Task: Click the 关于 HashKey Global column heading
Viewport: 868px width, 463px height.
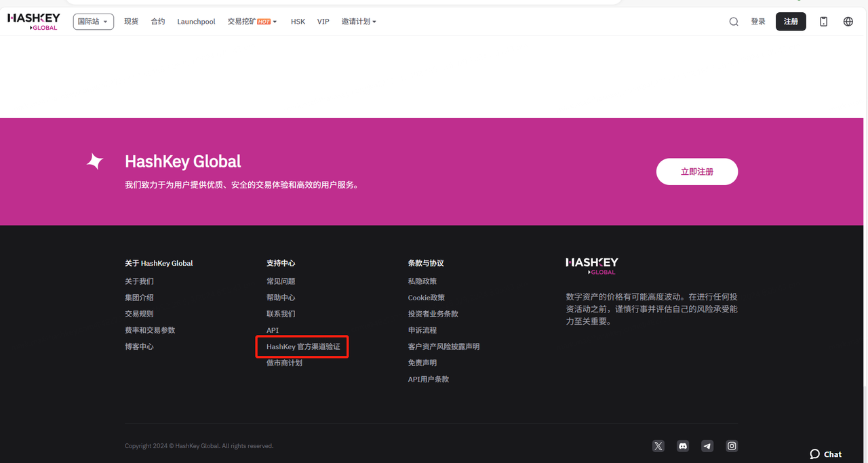Action: (159, 263)
